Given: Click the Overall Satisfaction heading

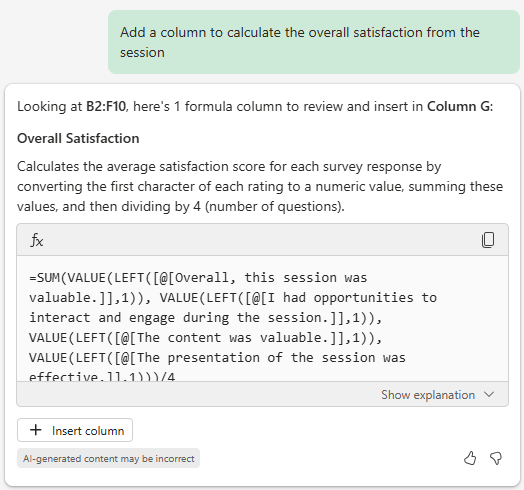Looking at the screenshot, I should click(78, 138).
